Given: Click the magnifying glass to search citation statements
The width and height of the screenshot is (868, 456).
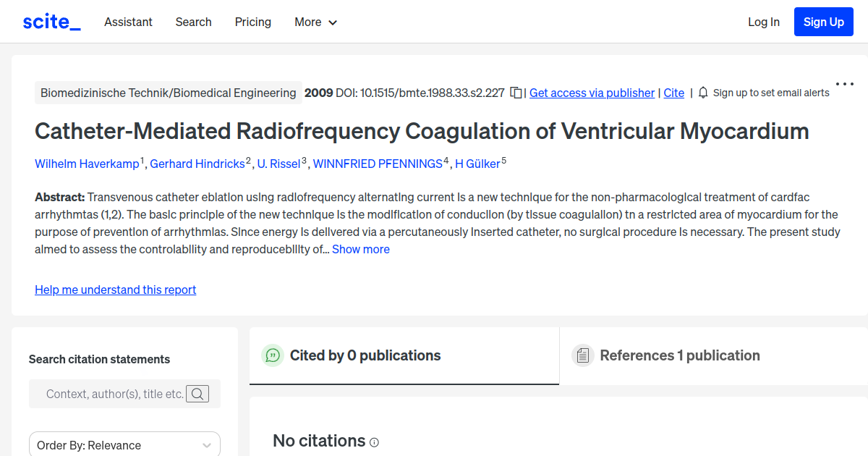Looking at the screenshot, I should (197, 394).
